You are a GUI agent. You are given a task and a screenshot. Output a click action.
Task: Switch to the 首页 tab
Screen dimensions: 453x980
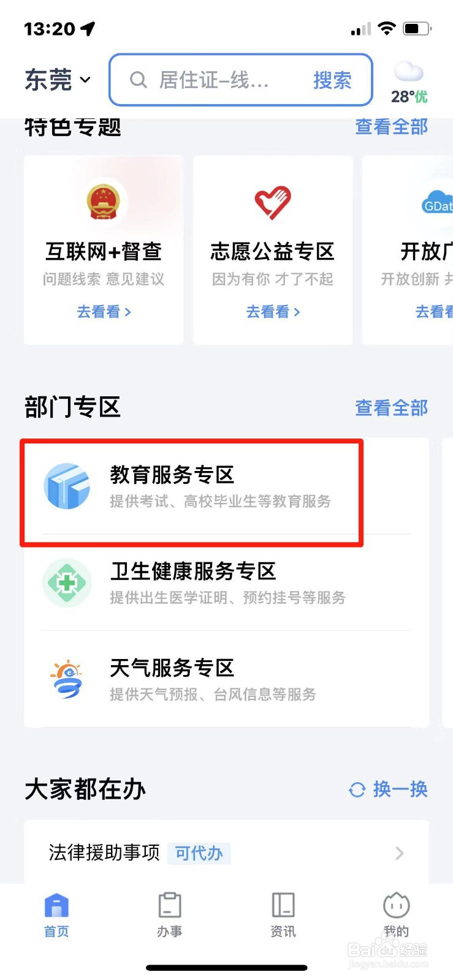(56, 915)
